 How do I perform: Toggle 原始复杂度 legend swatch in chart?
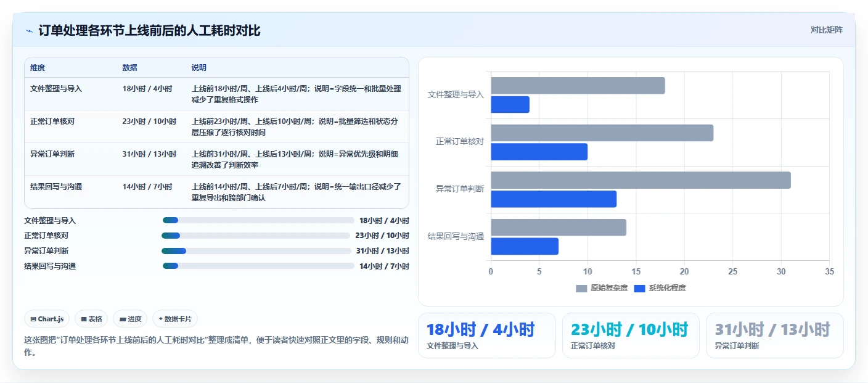[x=581, y=288]
